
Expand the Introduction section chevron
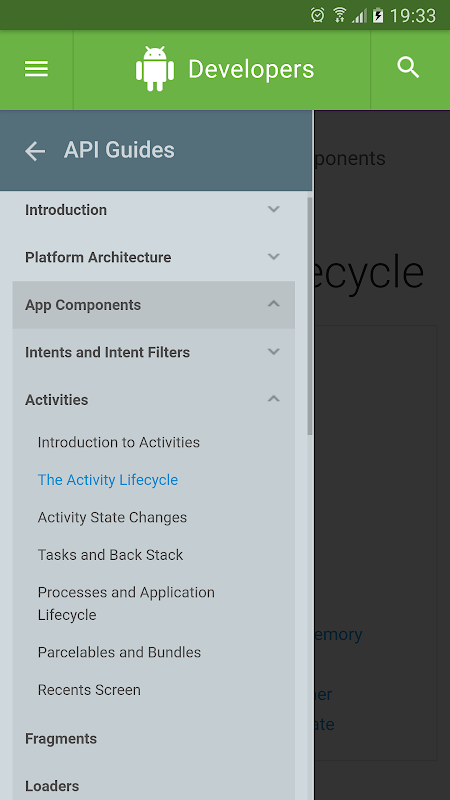[274, 209]
